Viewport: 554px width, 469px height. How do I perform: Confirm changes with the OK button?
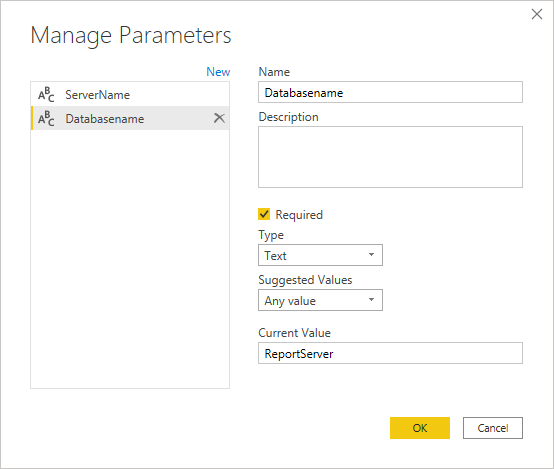[x=420, y=428]
